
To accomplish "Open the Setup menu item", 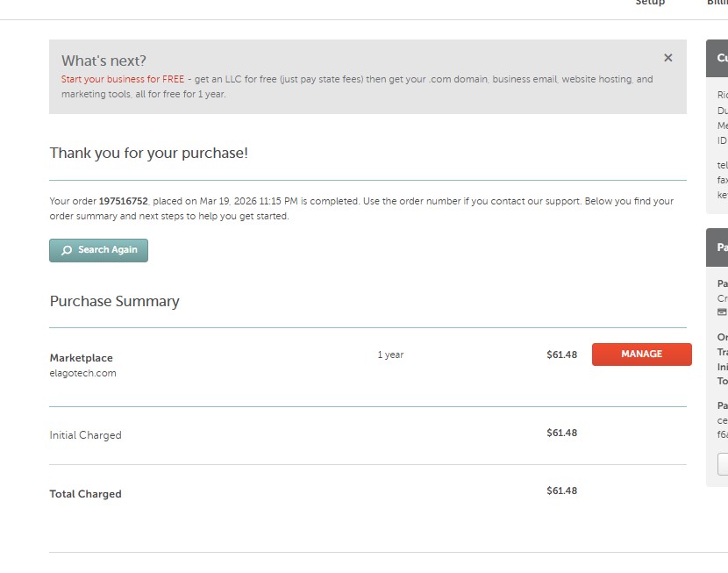I will point(650,4).
